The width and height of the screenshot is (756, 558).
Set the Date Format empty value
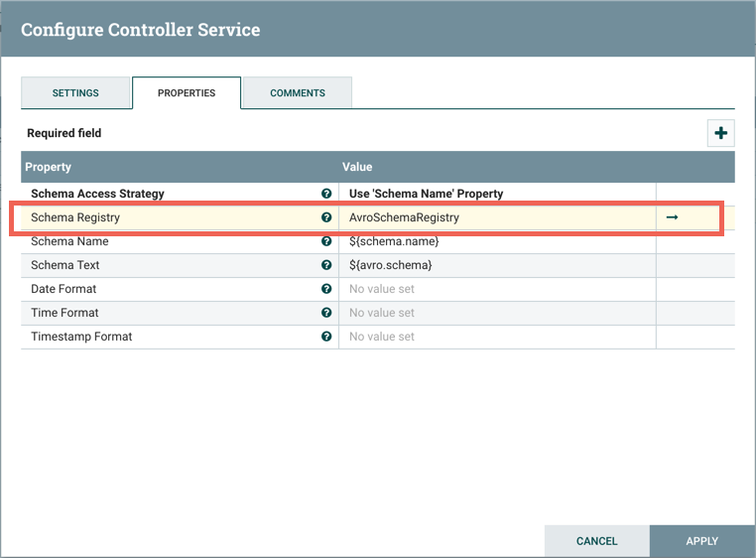pyautogui.click(x=496, y=289)
